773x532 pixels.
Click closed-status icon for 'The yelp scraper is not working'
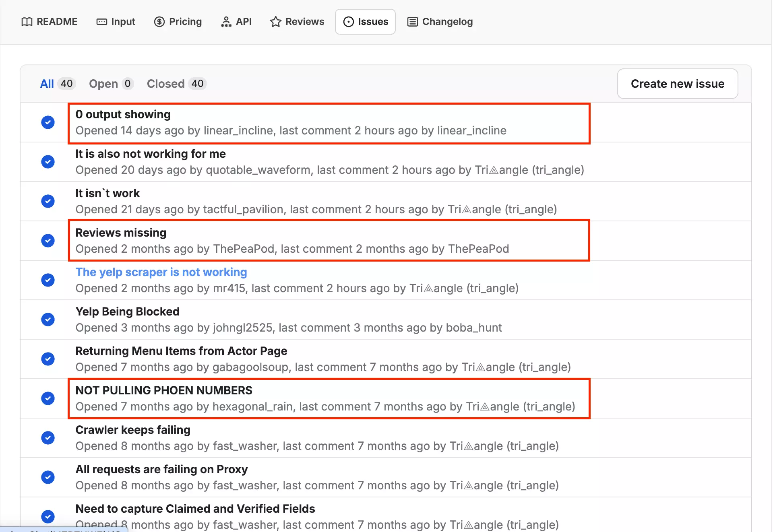[48, 280]
